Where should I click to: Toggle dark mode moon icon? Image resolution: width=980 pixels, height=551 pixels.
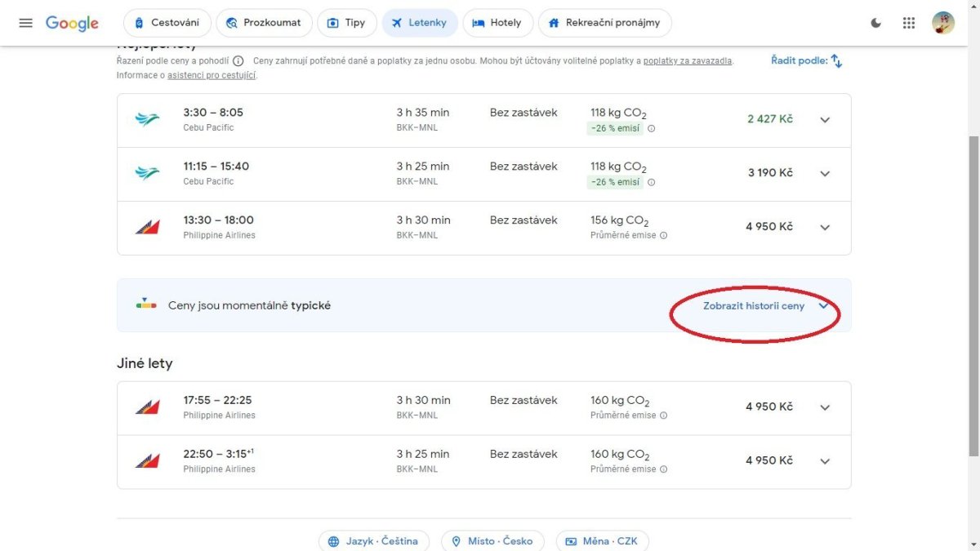point(876,23)
